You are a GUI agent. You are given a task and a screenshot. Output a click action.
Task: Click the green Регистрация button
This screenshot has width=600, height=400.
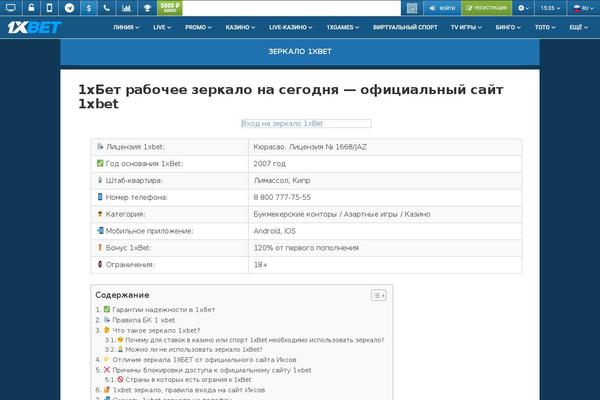coord(486,8)
